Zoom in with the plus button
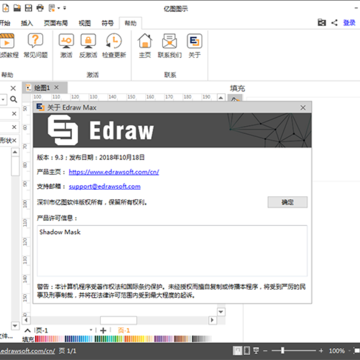 coord(321,351)
